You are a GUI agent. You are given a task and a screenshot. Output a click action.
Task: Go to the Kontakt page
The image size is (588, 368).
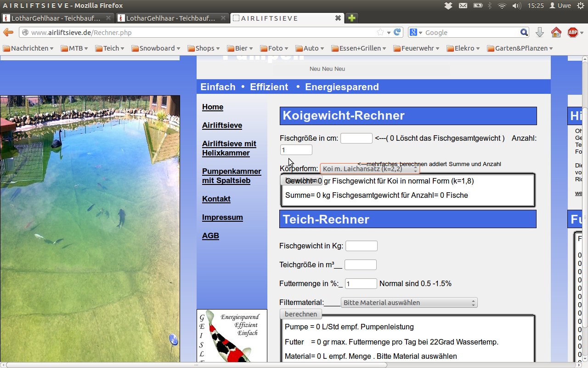216,199
